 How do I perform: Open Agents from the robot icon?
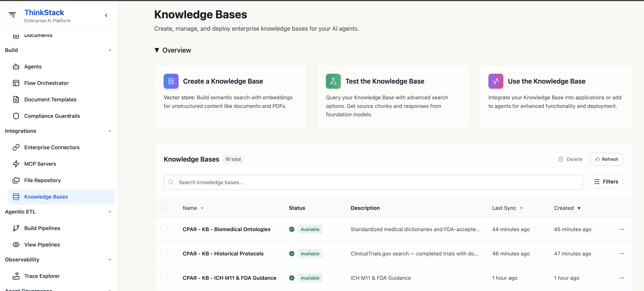click(16, 67)
